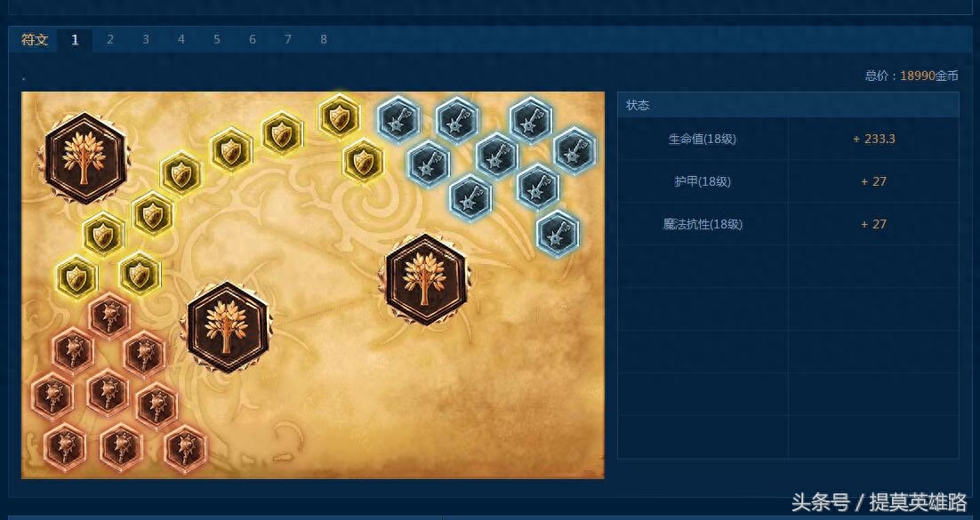Click the 总价 18990金币 total price text
This screenshot has width=980, height=520.
click(x=912, y=76)
